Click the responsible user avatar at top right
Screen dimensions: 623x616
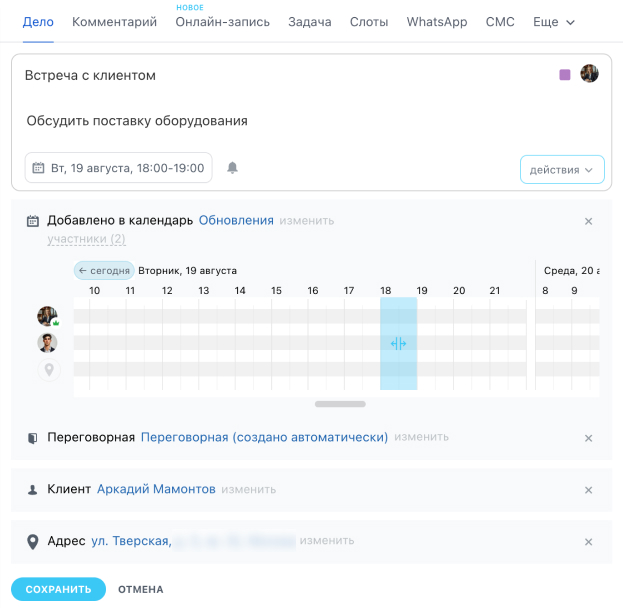tap(589, 74)
